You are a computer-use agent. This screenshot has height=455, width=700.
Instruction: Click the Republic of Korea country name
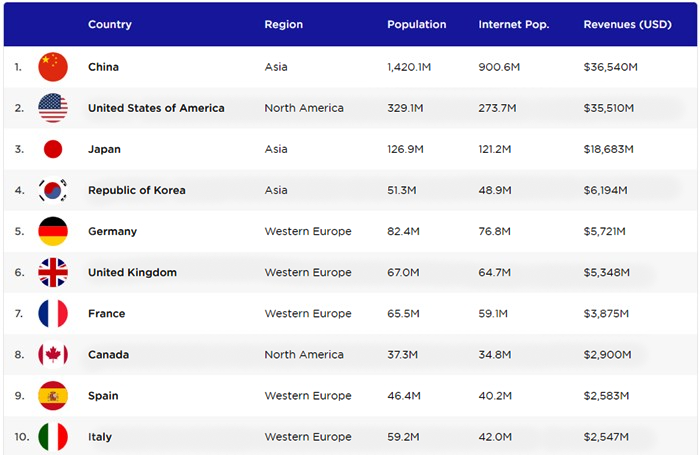pyautogui.click(x=136, y=190)
